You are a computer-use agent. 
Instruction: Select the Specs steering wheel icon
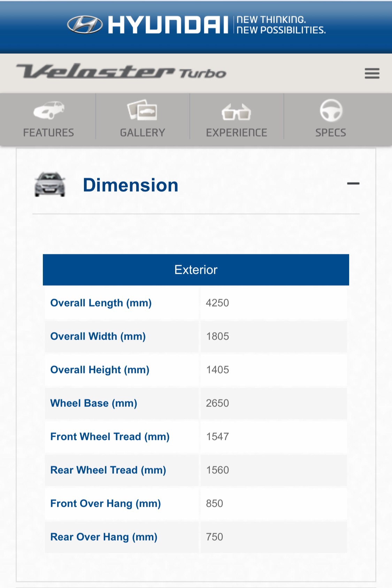pyautogui.click(x=331, y=110)
